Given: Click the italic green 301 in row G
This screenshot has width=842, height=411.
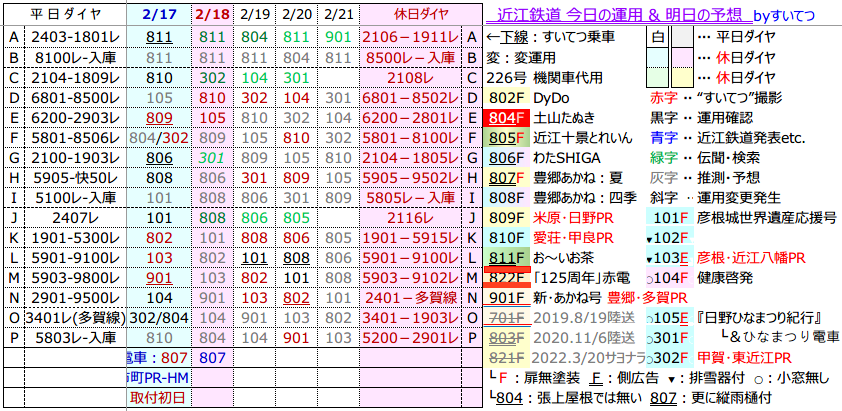Looking at the screenshot, I should pos(213,158).
